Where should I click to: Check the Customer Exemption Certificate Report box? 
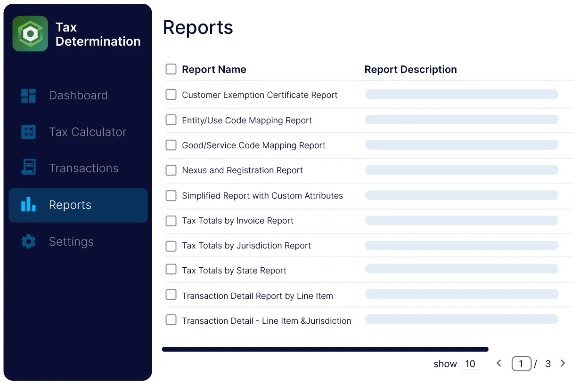point(171,95)
